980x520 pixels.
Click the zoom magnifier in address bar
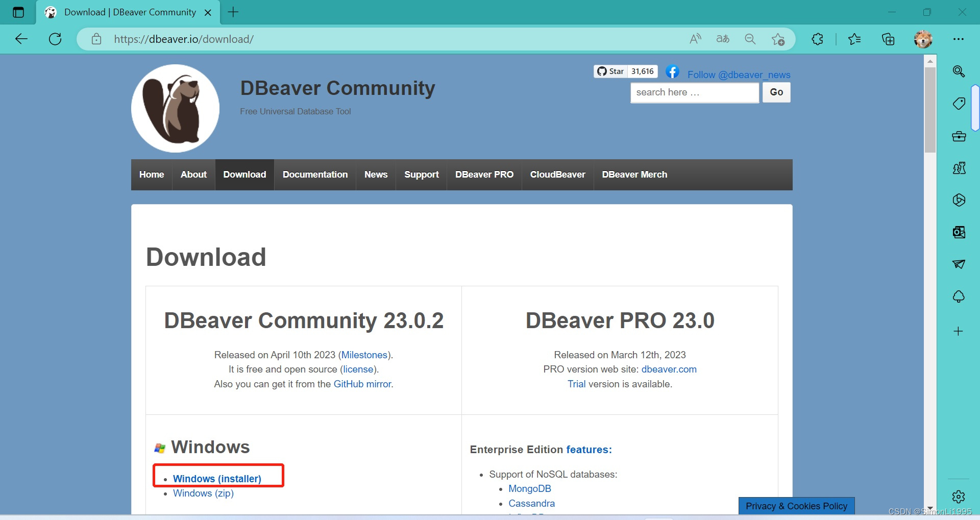pos(750,39)
